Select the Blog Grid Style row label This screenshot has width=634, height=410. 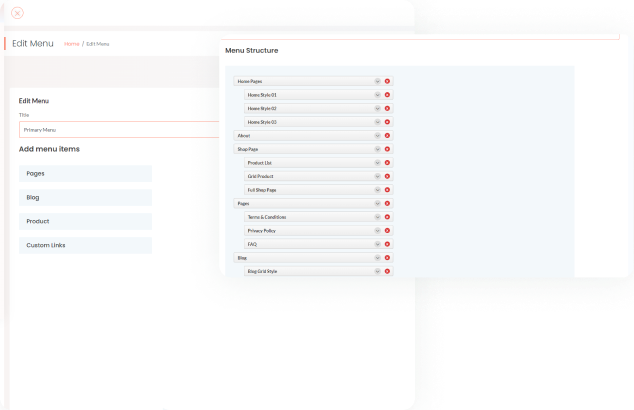pyautogui.click(x=262, y=271)
